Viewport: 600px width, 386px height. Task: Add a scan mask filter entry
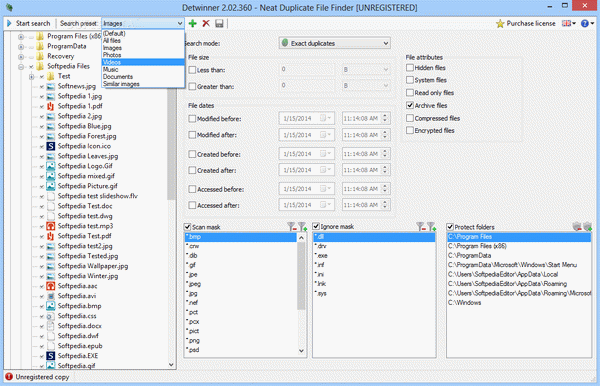tap(303, 226)
